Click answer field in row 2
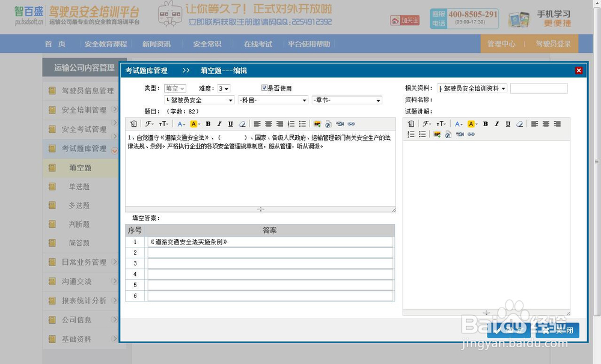The width and height of the screenshot is (601, 364). 270,252
